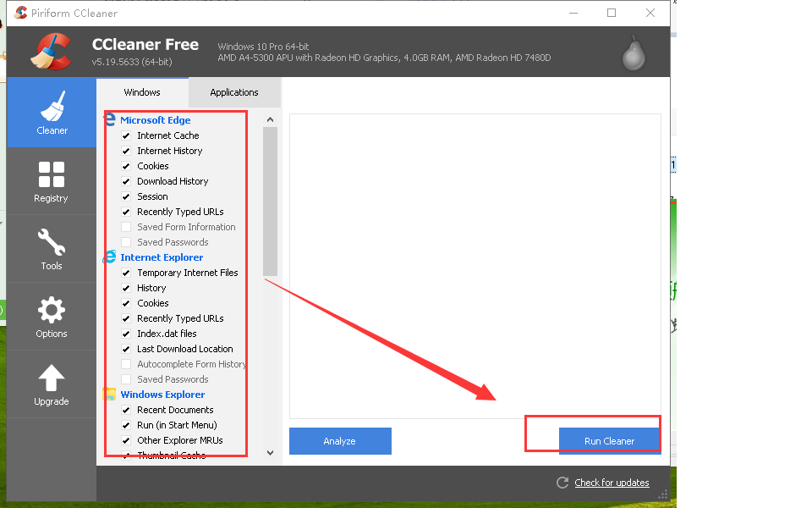Open the Check for updates link
Image resolution: width=812 pixels, height=508 pixels.
pos(612,483)
